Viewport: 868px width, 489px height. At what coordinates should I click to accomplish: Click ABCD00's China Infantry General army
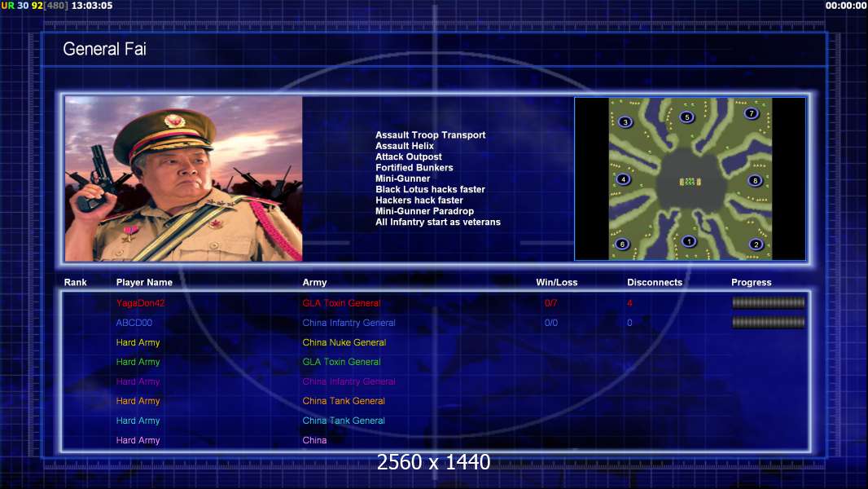[x=349, y=322]
